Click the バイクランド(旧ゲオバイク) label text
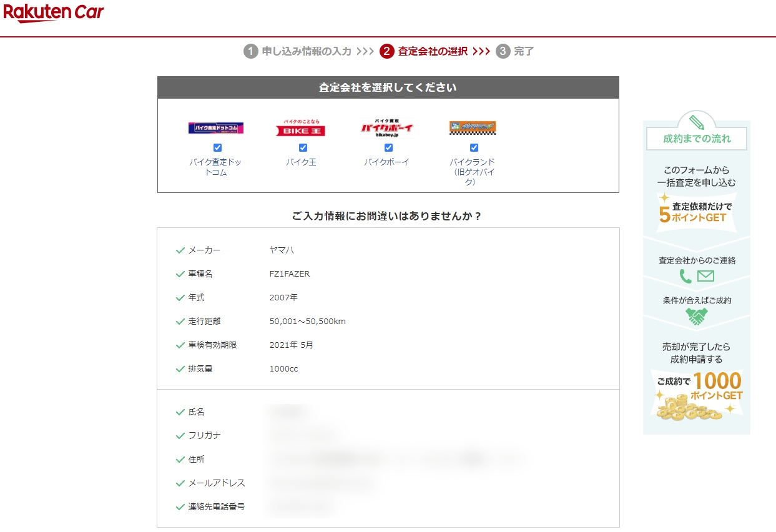776x532 pixels. pos(473,172)
